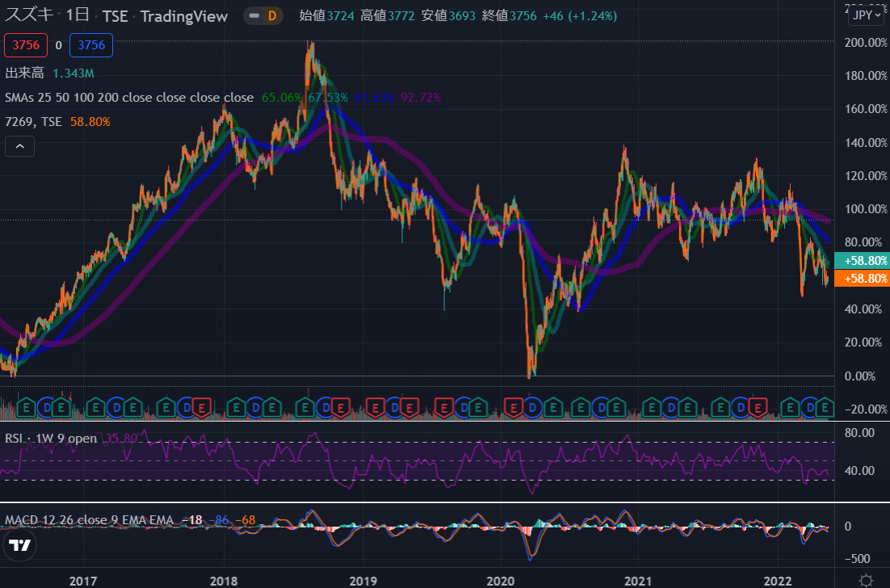Click the purple 92.72% SMA value
The width and height of the screenshot is (890, 588).
421,98
